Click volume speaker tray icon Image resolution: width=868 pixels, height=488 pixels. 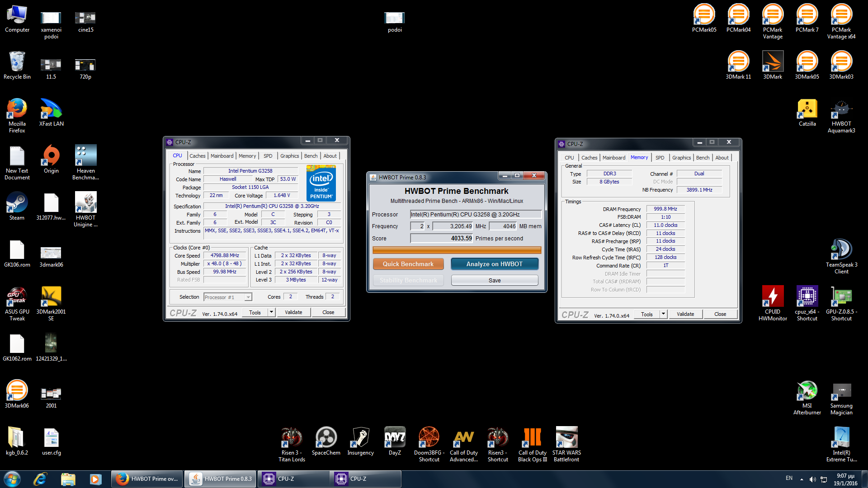click(x=812, y=479)
